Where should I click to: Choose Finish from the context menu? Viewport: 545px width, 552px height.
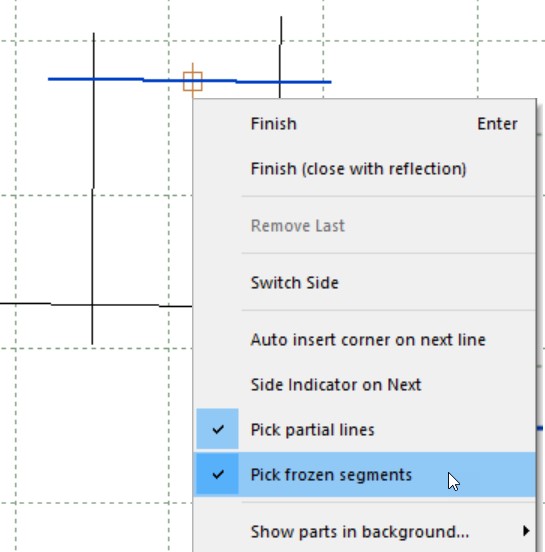click(x=365, y=124)
